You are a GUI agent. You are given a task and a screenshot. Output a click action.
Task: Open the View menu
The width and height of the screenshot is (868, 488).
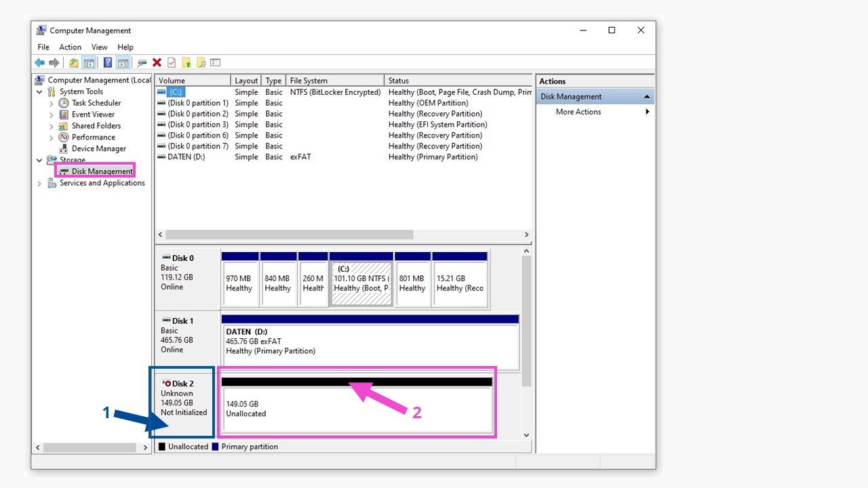tap(100, 47)
